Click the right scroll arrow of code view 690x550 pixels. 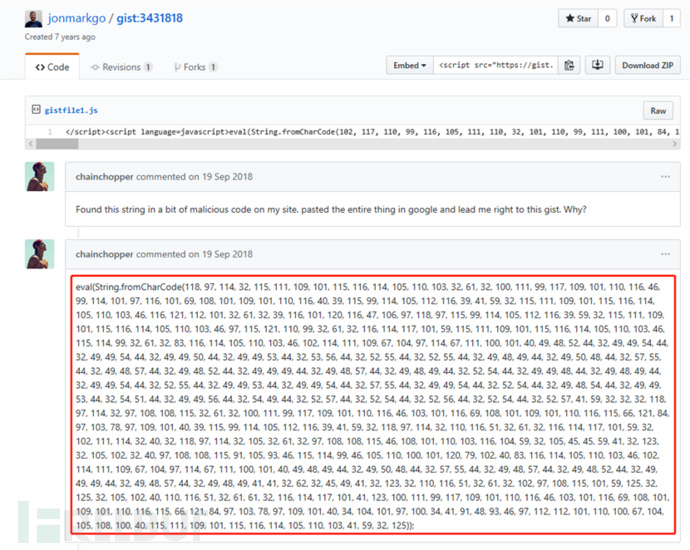point(675,144)
